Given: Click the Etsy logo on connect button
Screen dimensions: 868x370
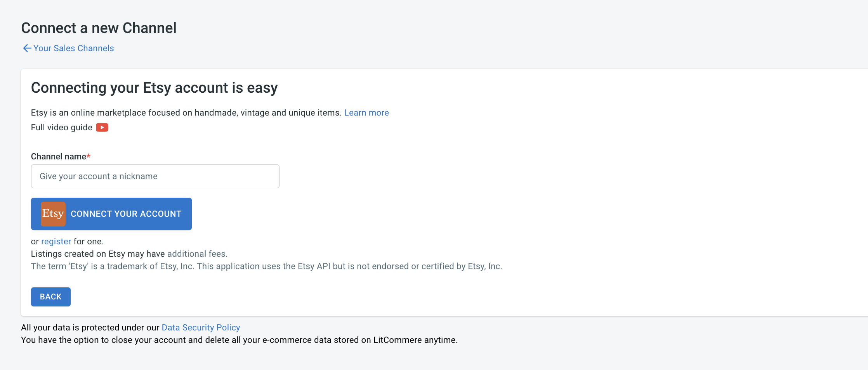Looking at the screenshot, I should click(x=53, y=214).
